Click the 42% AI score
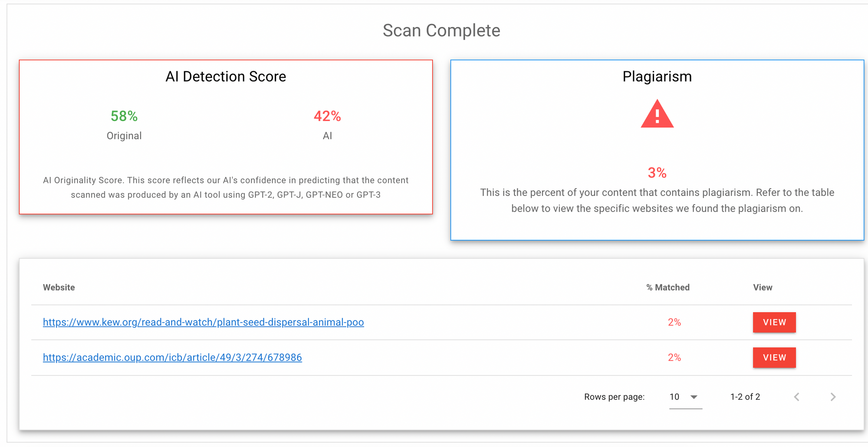This screenshot has width=868, height=447. 327,116
